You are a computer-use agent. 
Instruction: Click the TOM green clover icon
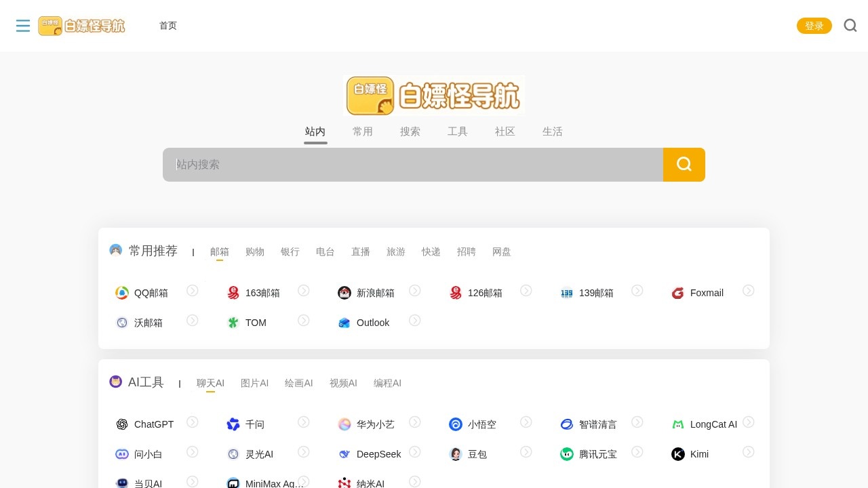pos(233,323)
